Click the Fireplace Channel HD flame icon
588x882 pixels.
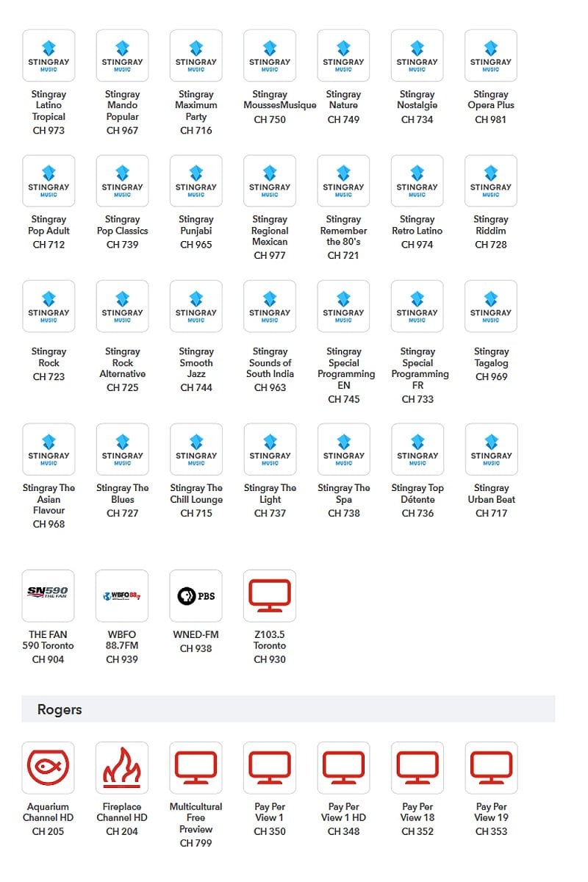tap(122, 767)
